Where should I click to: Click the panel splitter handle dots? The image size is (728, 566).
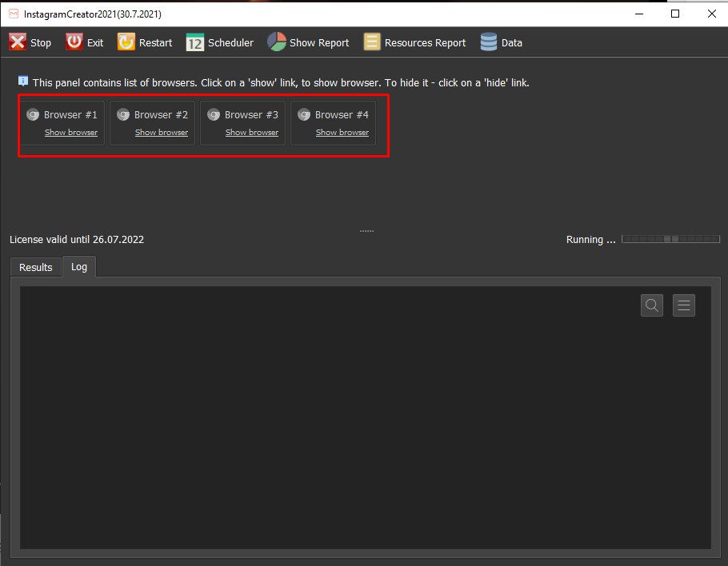click(366, 231)
